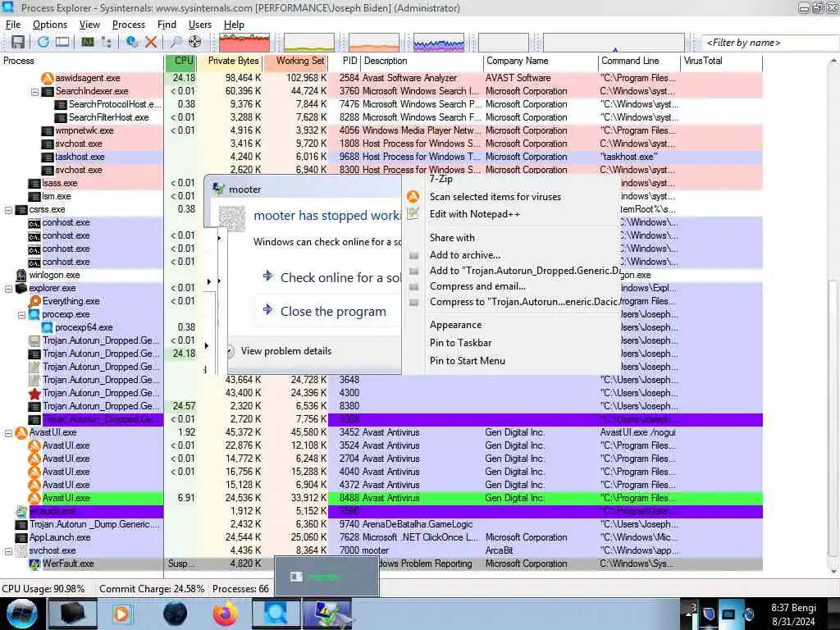Screen dimensions: 840x630
Task: Click the taskbar clock showing 8:37
Action: (x=793, y=614)
